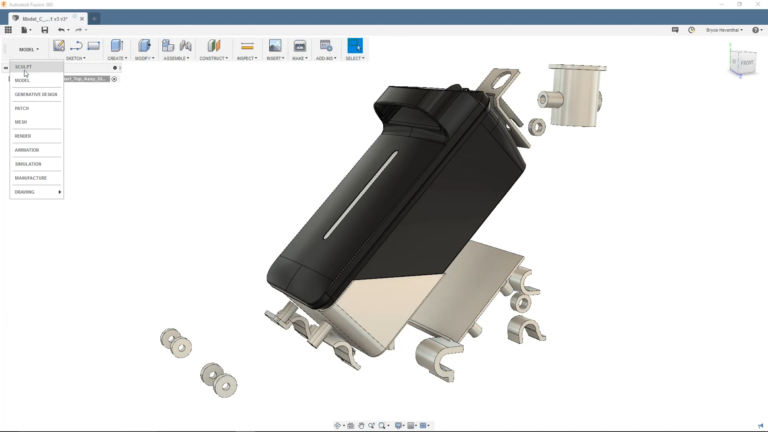768x432 pixels.
Task: Select the Rectangle sketch tool icon
Action: tap(94, 46)
